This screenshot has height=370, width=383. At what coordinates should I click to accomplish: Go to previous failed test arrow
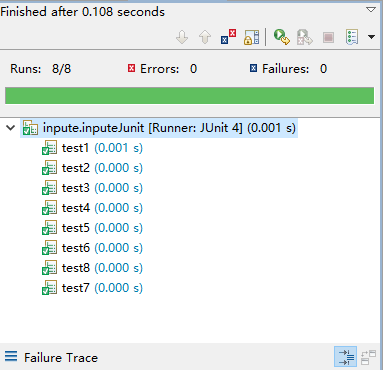click(x=205, y=37)
